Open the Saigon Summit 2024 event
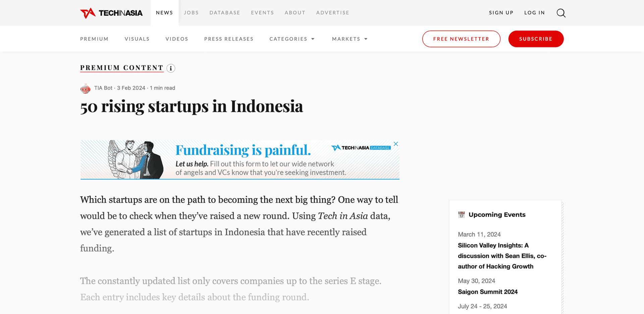644x314 pixels. click(x=488, y=292)
